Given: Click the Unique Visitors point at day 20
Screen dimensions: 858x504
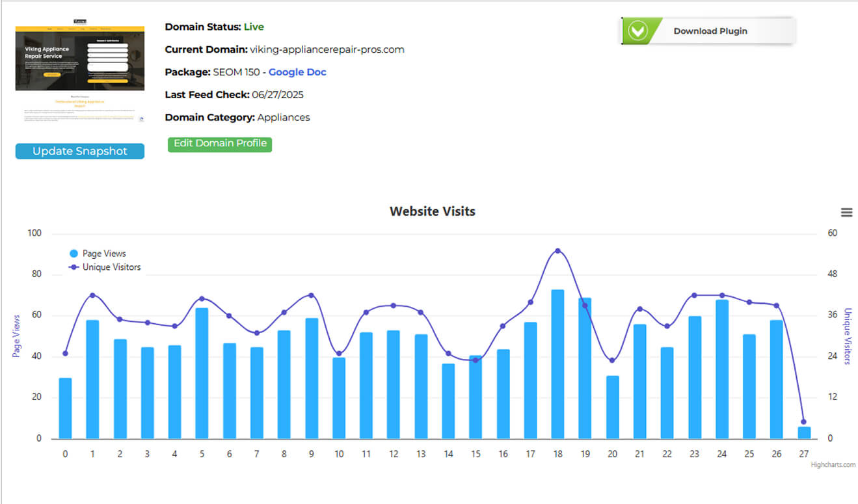Looking at the screenshot, I should coord(612,360).
